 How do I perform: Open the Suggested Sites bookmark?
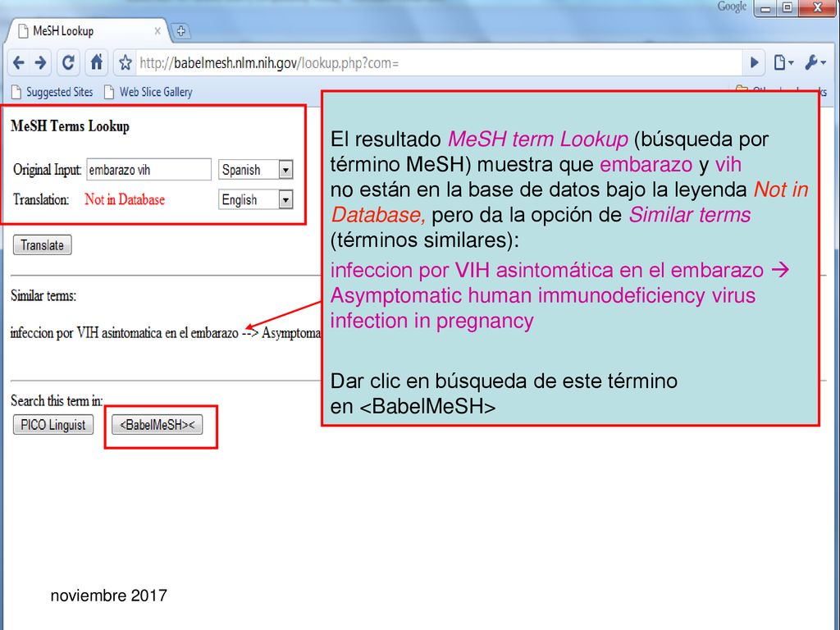(x=52, y=92)
